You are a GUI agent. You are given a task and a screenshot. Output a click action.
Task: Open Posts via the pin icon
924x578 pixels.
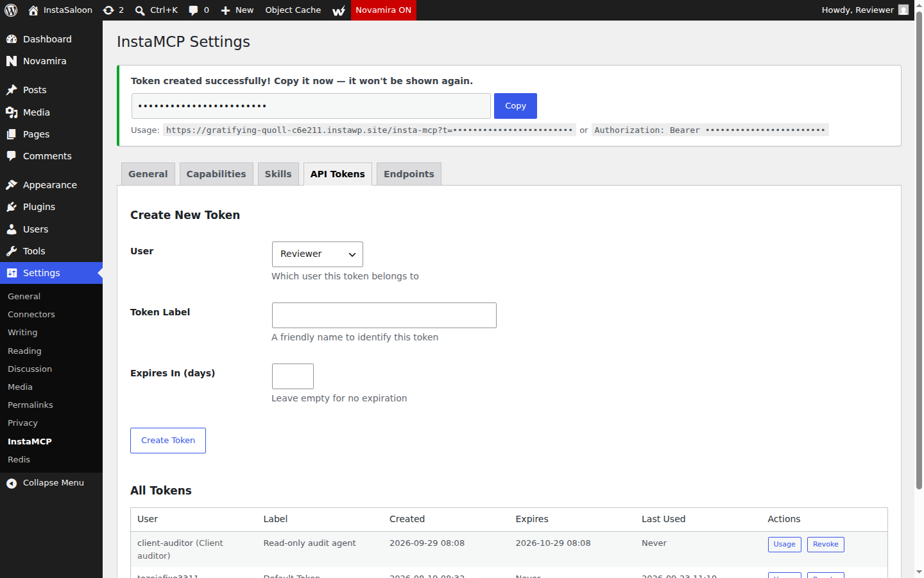click(x=12, y=90)
